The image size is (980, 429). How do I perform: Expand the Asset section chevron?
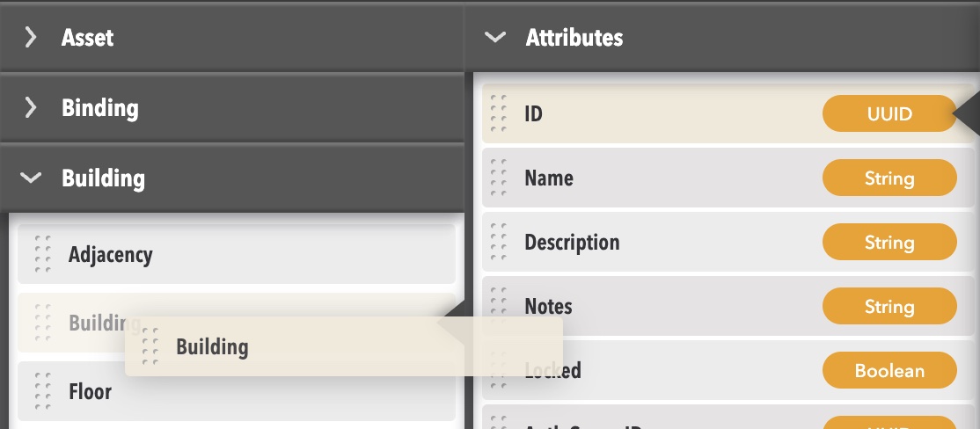point(31,37)
